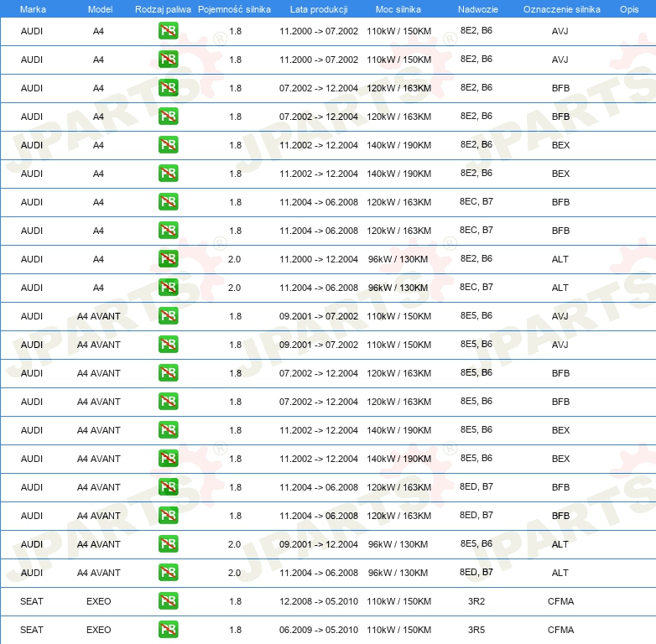Click the CFMA engine code in 3R5 row
Image resolution: width=656 pixels, height=644 pixels.
pyautogui.click(x=560, y=630)
